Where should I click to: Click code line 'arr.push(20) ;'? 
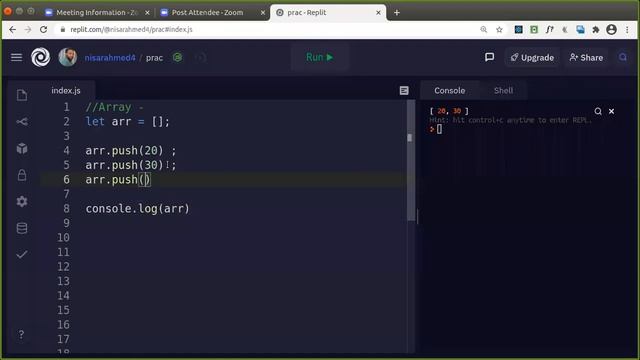point(131,151)
